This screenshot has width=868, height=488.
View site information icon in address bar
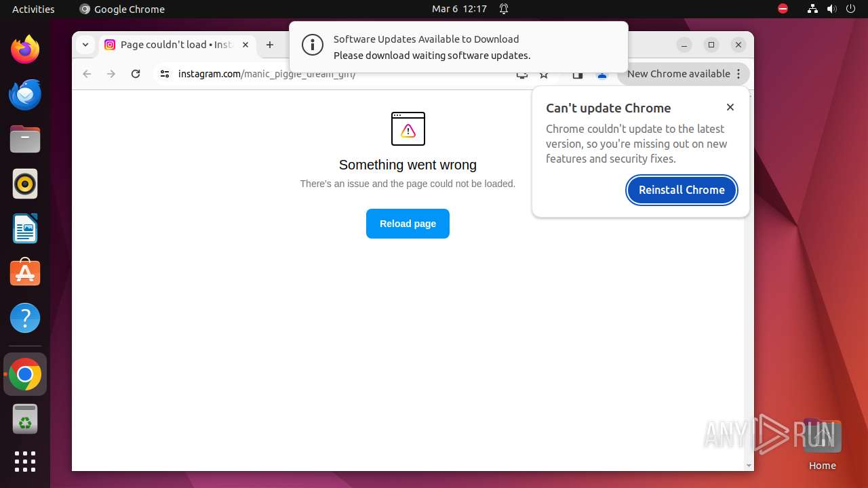click(164, 74)
